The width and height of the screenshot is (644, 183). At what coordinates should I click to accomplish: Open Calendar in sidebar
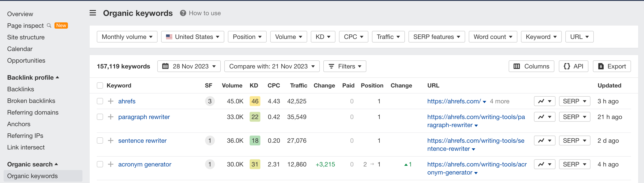coord(20,49)
